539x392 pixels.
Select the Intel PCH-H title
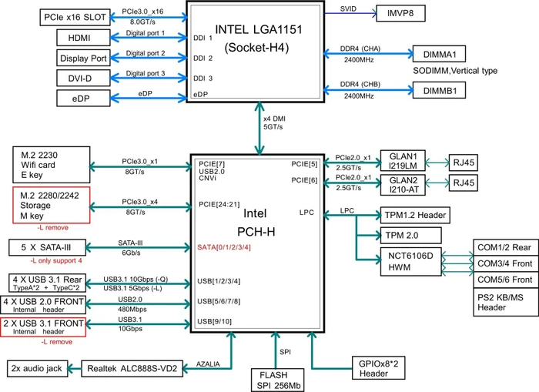(x=256, y=223)
